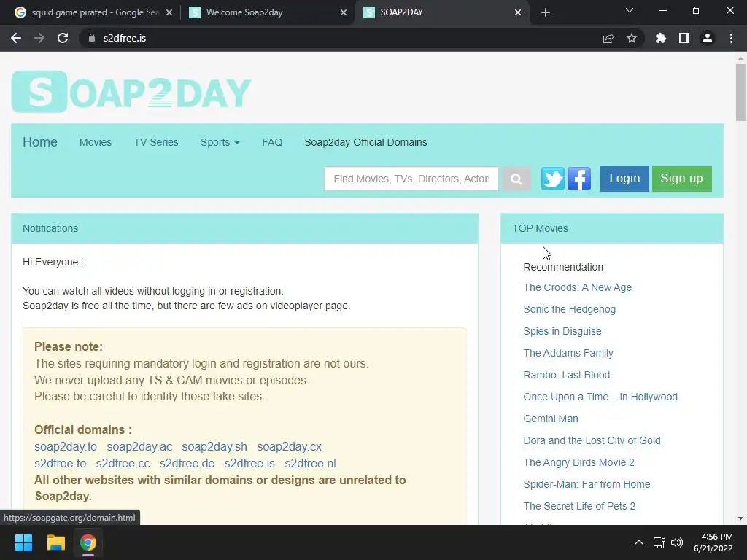This screenshot has height=560, width=747.
Task: Close the Welcome Soap2day tab
Action: pos(344,12)
